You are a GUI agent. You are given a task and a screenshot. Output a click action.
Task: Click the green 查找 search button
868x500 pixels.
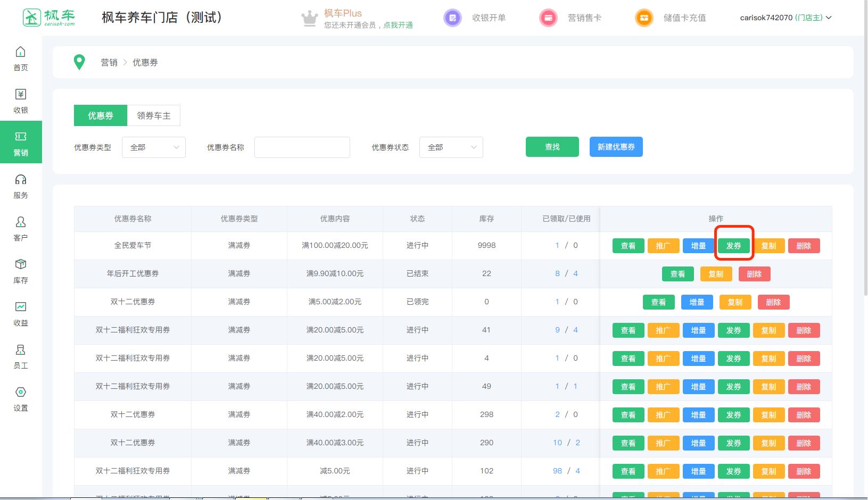(552, 147)
